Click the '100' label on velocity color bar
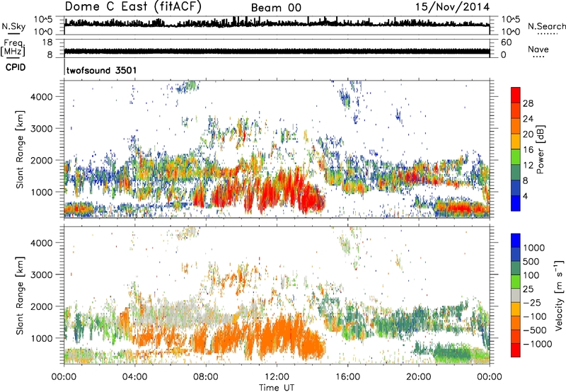Screen dimensions: 566x392 [x=531, y=275]
